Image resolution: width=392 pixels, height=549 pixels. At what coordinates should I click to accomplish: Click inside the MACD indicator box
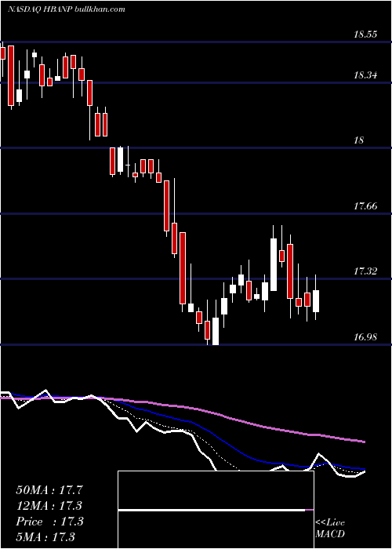[x=216, y=510]
